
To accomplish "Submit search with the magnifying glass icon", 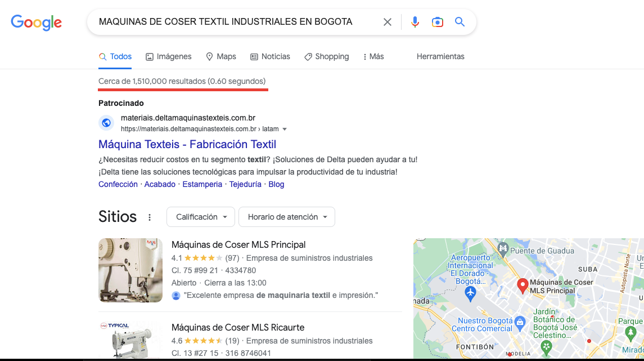I will (x=460, y=22).
